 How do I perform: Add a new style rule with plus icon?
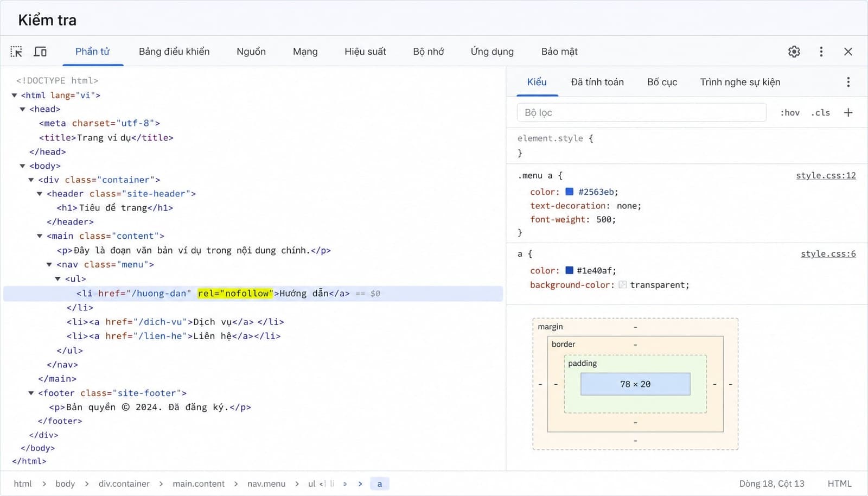(x=848, y=112)
